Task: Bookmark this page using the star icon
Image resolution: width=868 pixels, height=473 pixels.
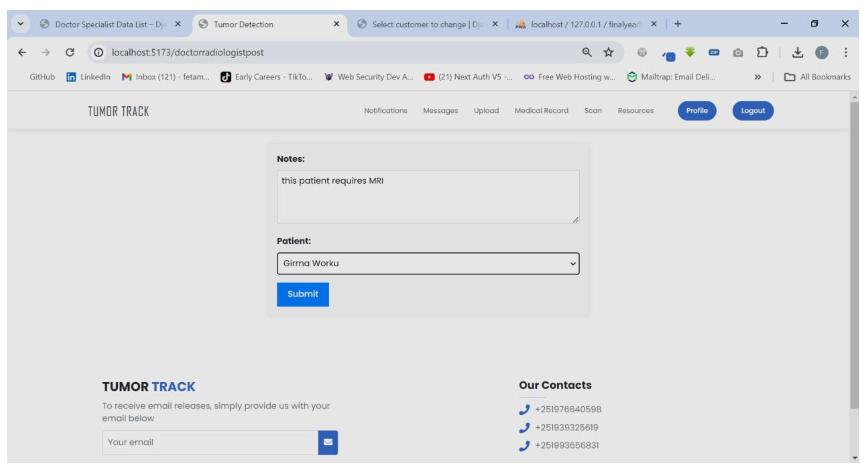Action: [608, 52]
